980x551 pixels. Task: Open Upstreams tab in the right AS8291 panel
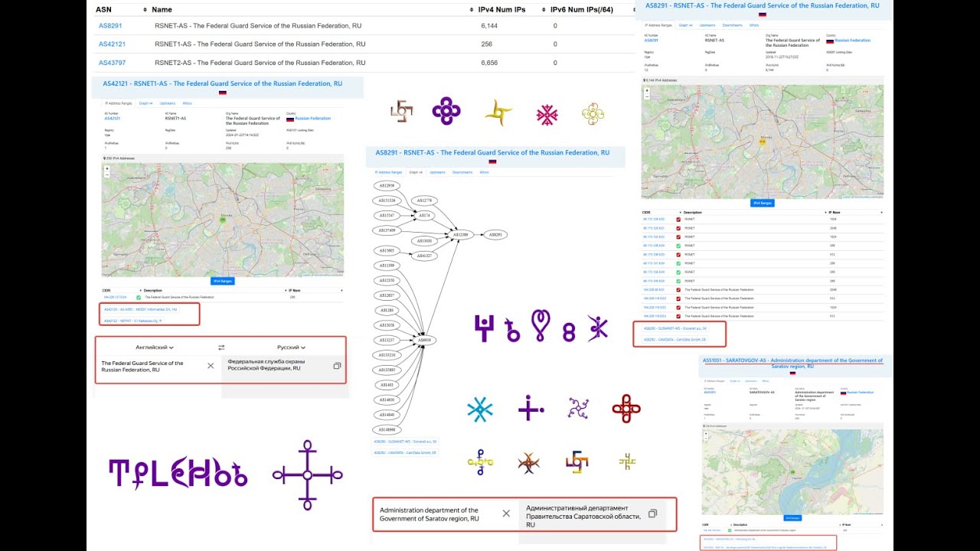click(707, 25)
